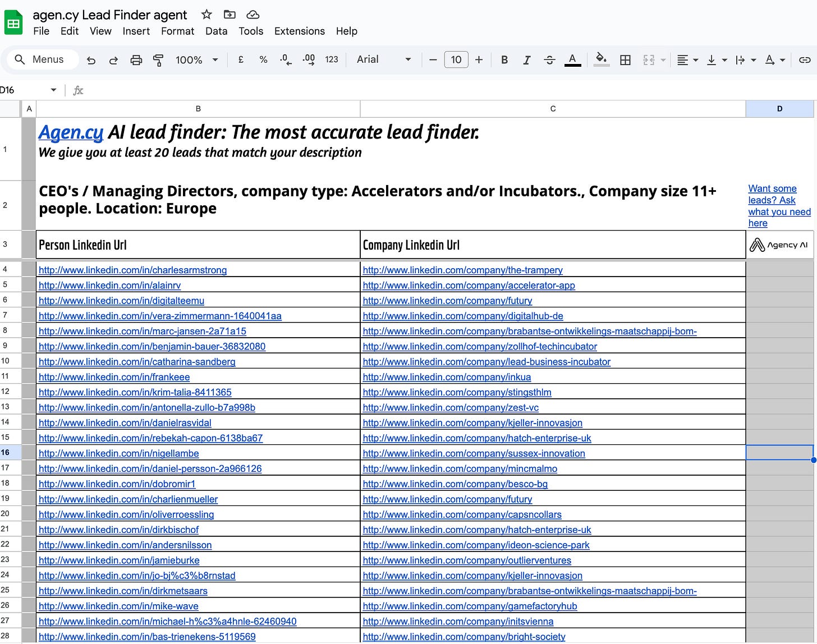Star the agen.cy Lead Finder document
The height and width of the screenshot is (644, 817).
click(206, 15)
